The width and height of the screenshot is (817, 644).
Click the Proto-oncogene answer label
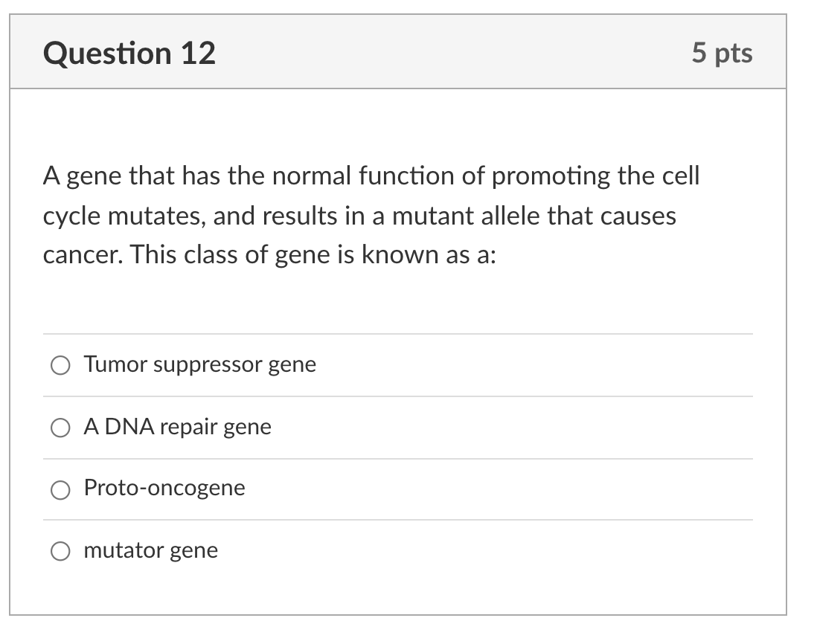[164, 489]
